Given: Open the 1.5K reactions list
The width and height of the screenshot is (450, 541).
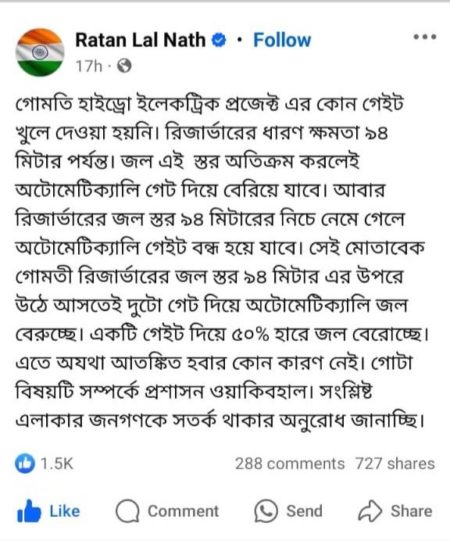Looking at the screenshot, I should [57, 464].
